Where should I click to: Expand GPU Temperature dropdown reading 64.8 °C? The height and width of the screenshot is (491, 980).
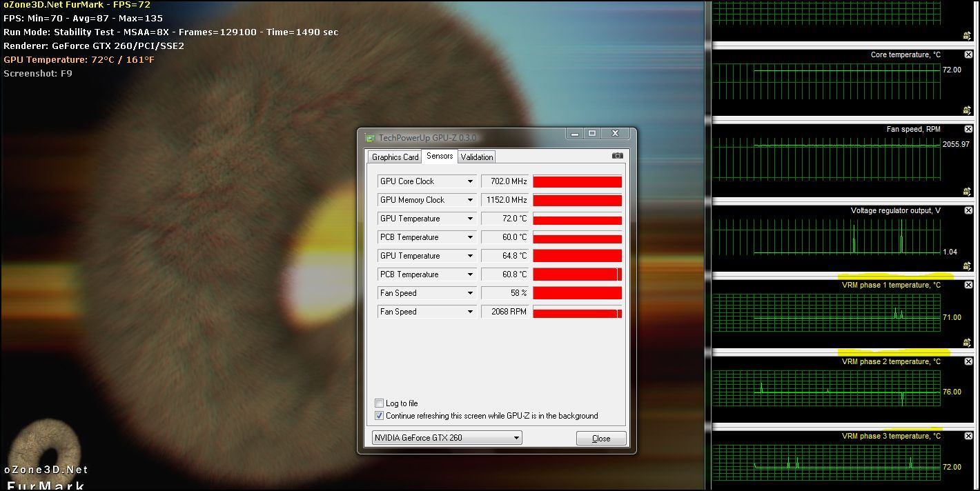(x=470, y=256)
